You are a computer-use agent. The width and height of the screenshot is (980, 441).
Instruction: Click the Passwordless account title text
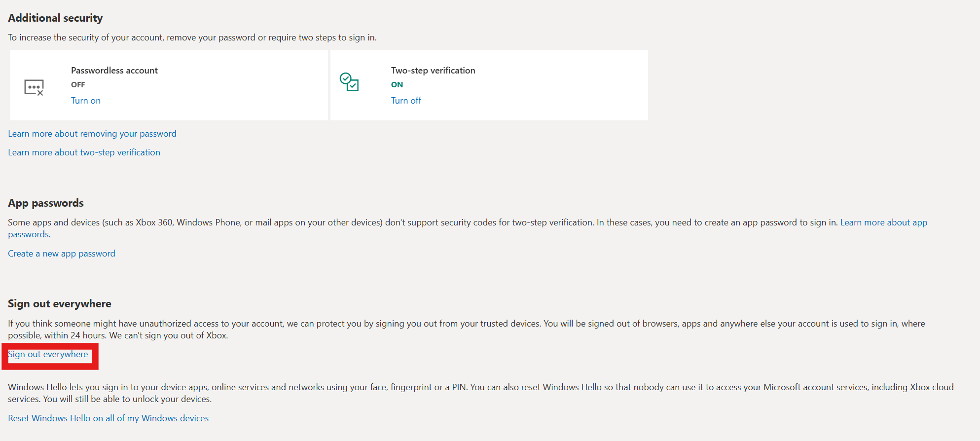[114, 71]
